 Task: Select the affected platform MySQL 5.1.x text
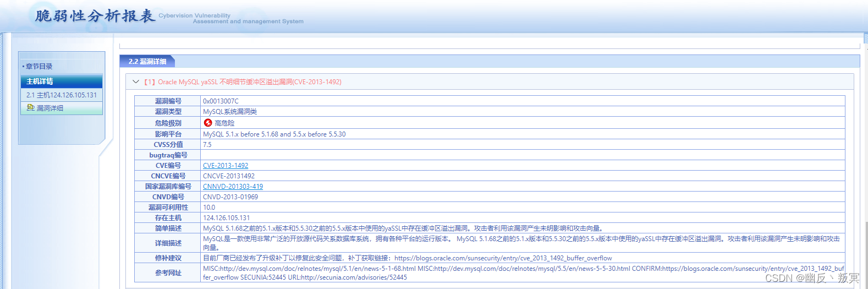(274, 134)
